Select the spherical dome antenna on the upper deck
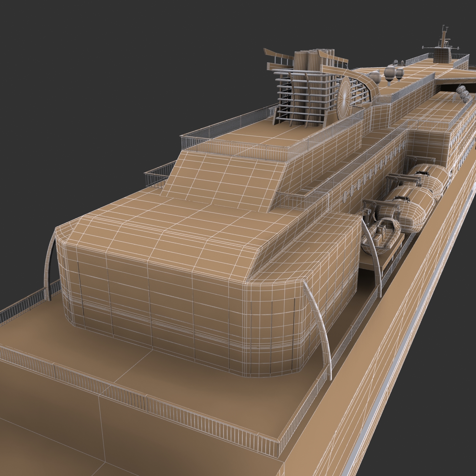 pyautogui.click(x=391, y=73)
